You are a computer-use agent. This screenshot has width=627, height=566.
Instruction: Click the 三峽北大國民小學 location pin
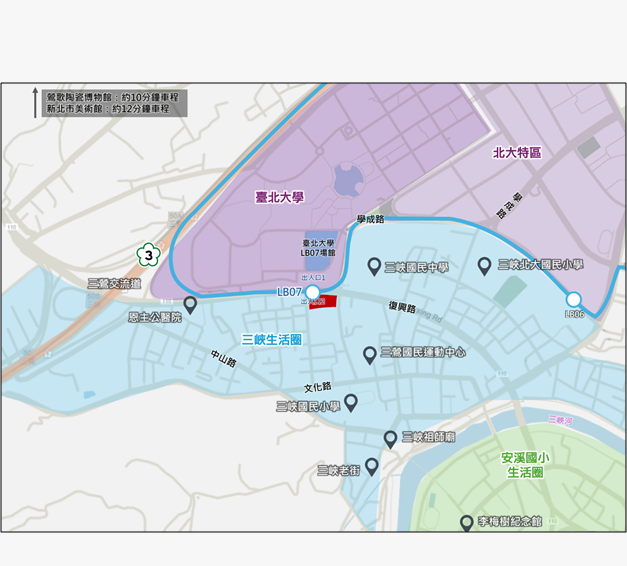484,266
